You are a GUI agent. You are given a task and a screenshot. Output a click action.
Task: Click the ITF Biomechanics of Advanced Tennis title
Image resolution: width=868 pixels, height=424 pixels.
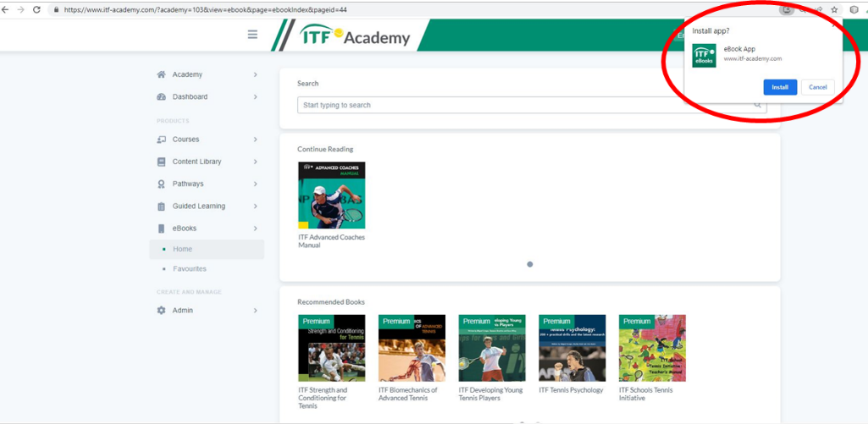point(408,394)
